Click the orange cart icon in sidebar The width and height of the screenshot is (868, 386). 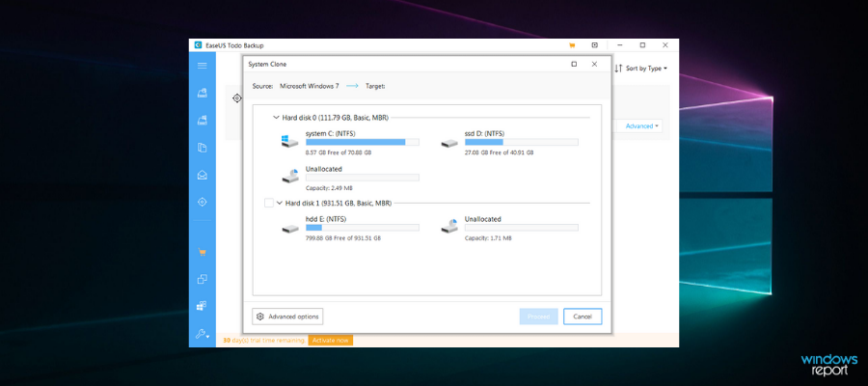(203, 252)
